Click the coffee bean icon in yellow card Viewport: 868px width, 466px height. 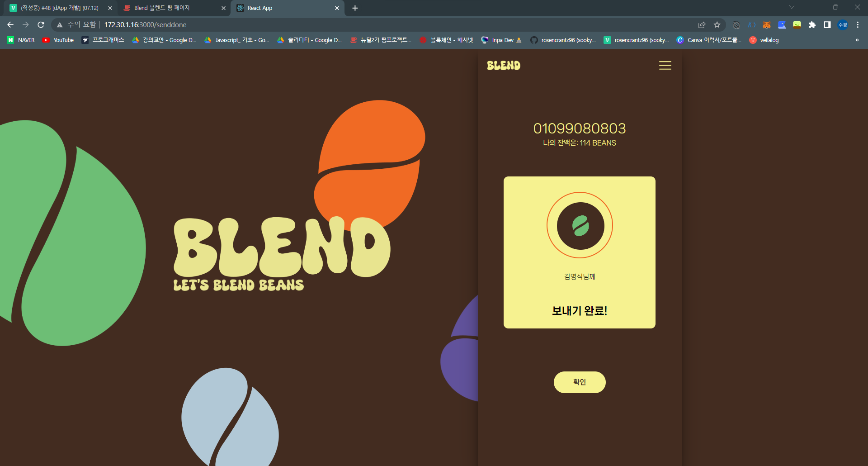[580, 225]
